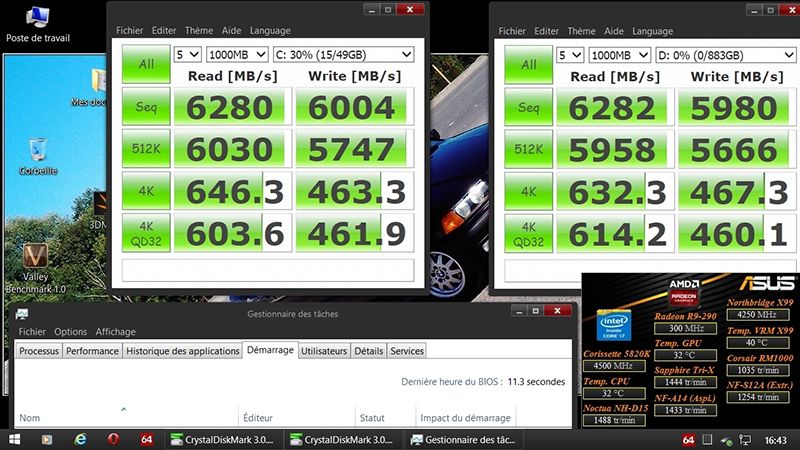The image size is (800, 450).
Task: Sort startup list by Éditeur column
Action: point(296,417)
